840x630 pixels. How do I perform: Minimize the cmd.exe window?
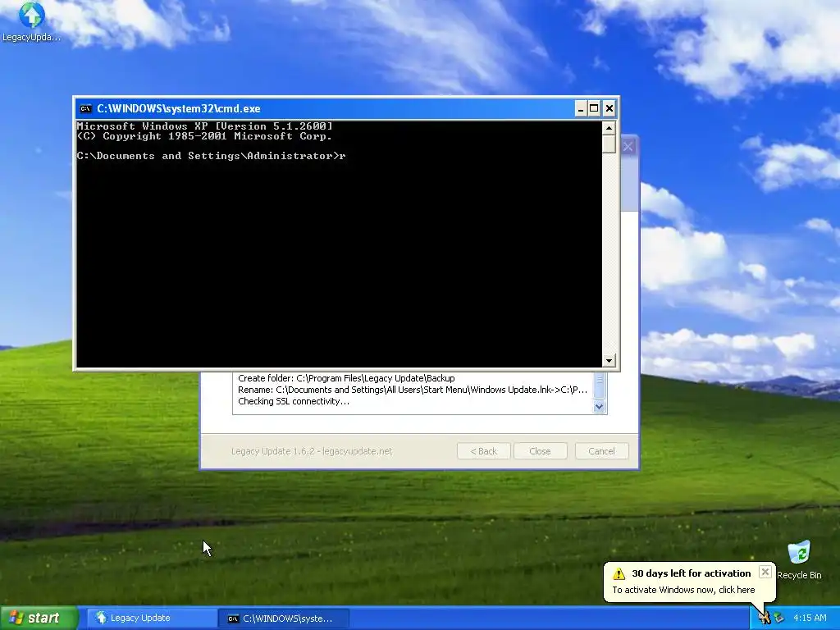pos(581,109)
